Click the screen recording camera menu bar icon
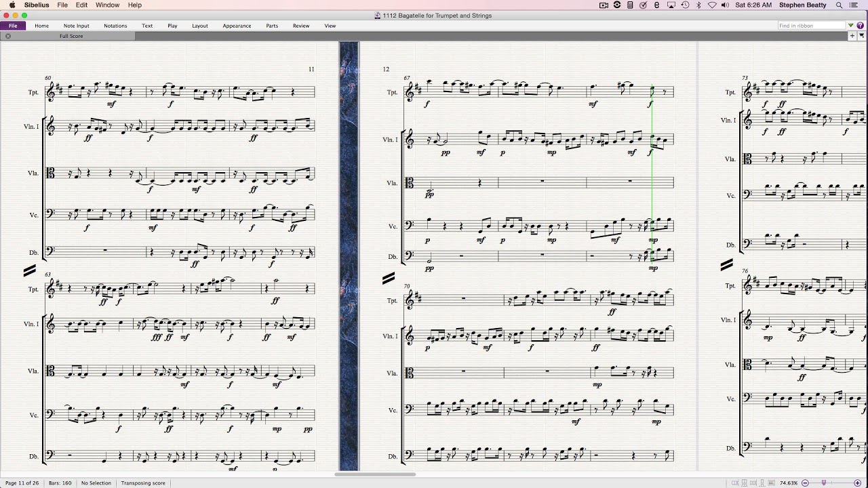The height and width of the screenshot is (488, 868). 604,5
